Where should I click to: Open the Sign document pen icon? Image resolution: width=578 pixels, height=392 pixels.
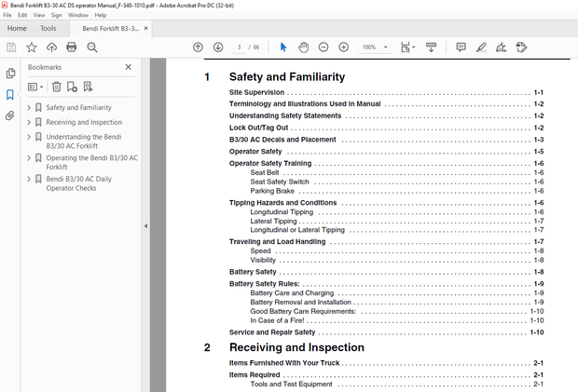pyautogui.click(x=501, y=47)
